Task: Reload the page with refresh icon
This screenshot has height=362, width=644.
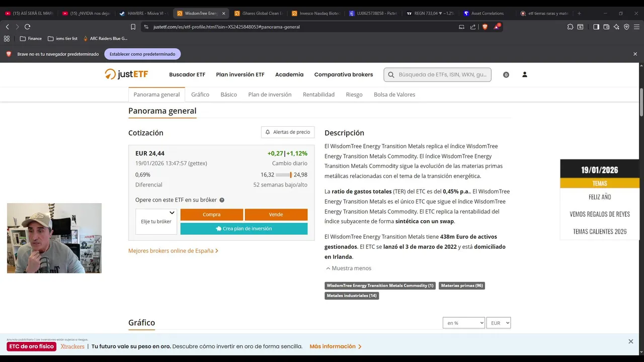Action: (x=27, y=27)
